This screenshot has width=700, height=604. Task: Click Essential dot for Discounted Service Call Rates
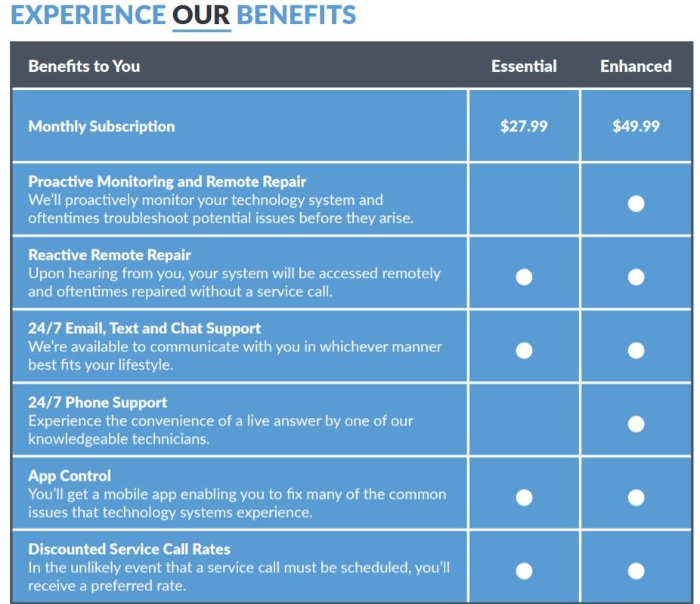(x=524, y=570)
